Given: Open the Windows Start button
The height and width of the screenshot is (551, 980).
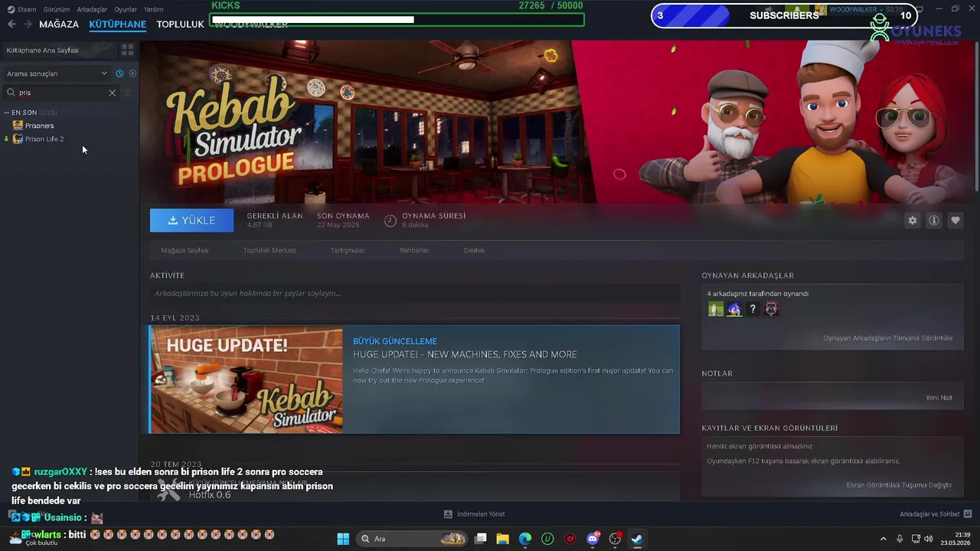Looking at the screenshot, I should coord(343,539).
